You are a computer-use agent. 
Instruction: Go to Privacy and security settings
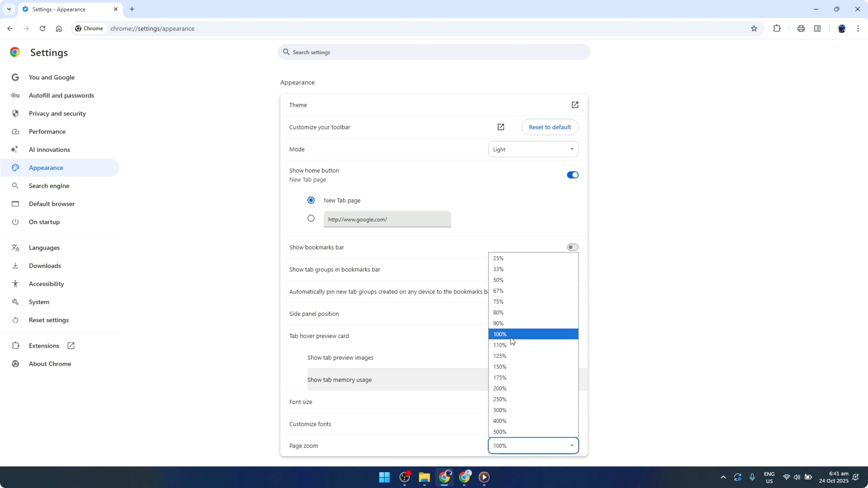(57, 113)
